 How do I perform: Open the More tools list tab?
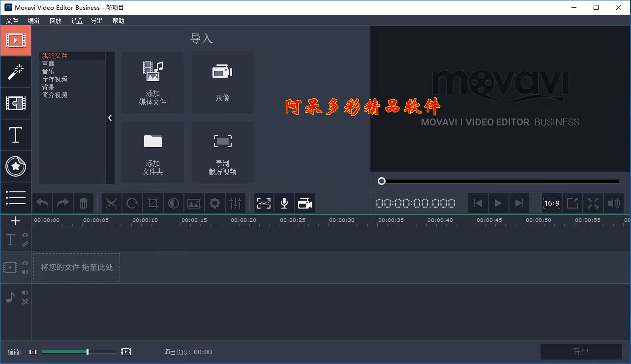tap(16, 197)
